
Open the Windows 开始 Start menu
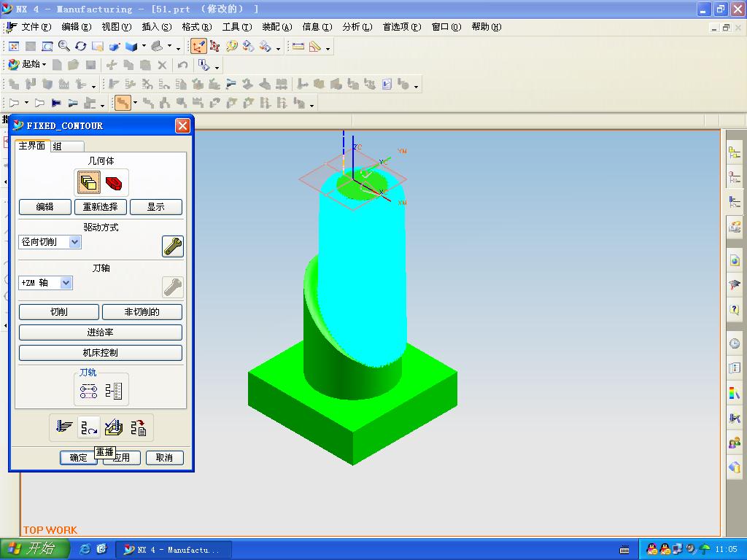pos(34,549)
